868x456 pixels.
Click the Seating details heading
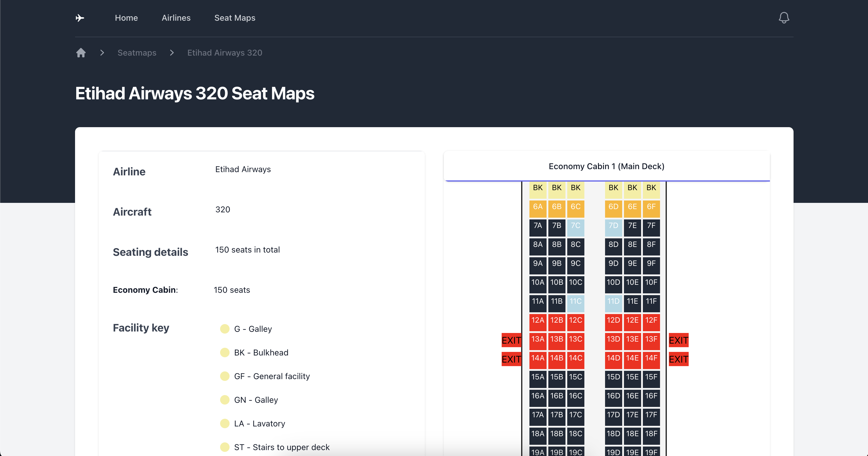(x=150, y=252)
